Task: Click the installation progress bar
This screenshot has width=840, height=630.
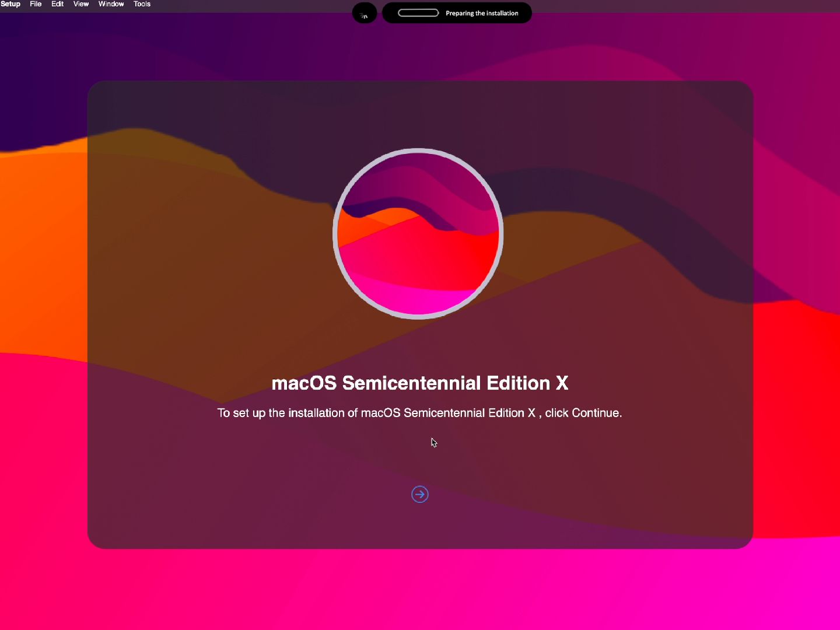Action: click(x=418, y=13)
